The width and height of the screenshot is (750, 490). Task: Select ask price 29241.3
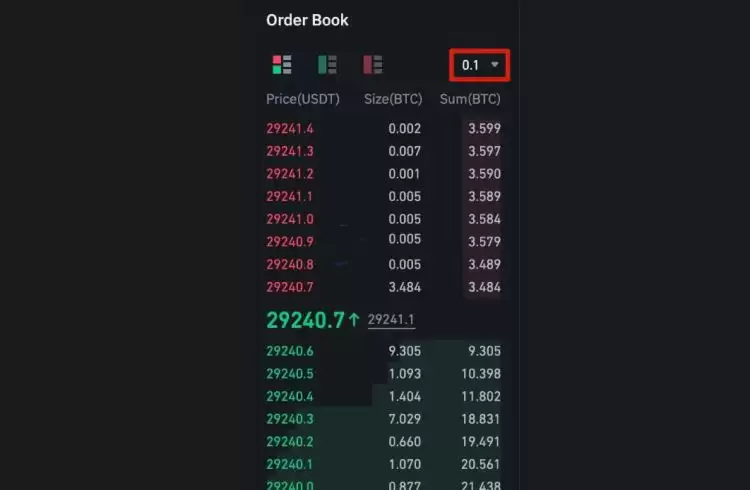coord(290,151)
